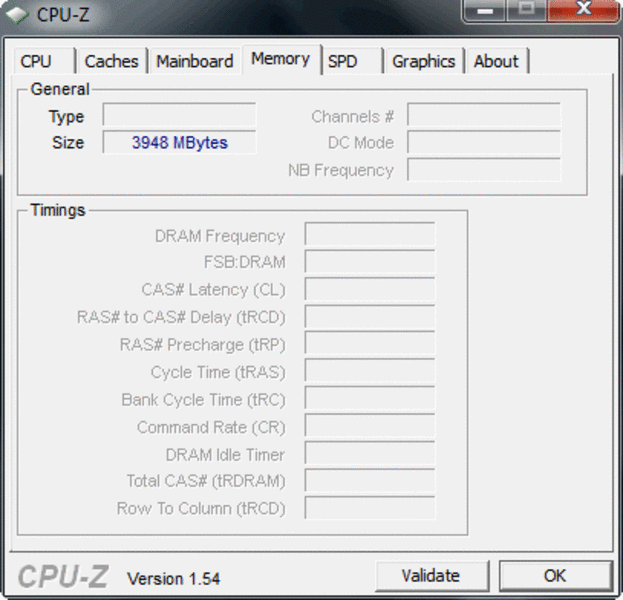Click the Bank Cycle Time (tRC) field
623x600 pixels.
tap(370, 398)
